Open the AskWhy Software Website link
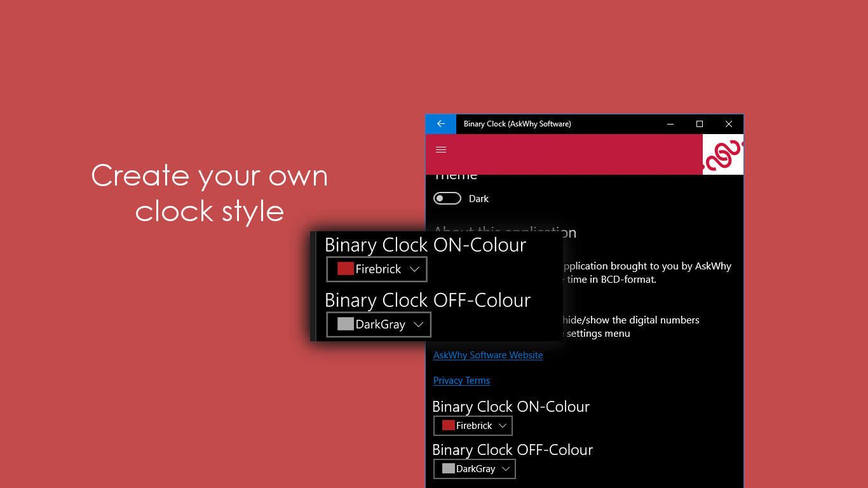Screen dimensions: 868x488 tap(488, 355)
